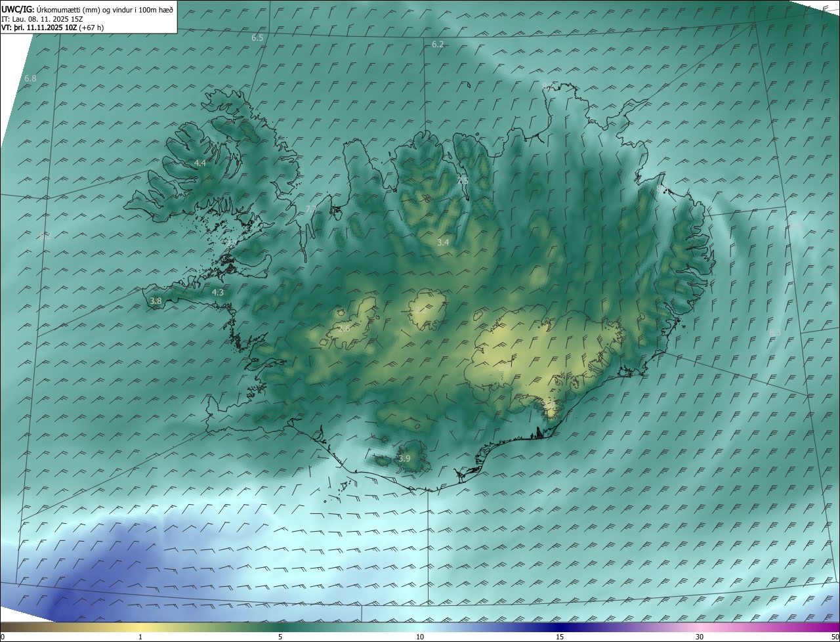Click the 'VT: þri. 11.11.2025 10Z (+67 h)' line
The height and width of the screenshot is (642, 840).
point(52,28)
